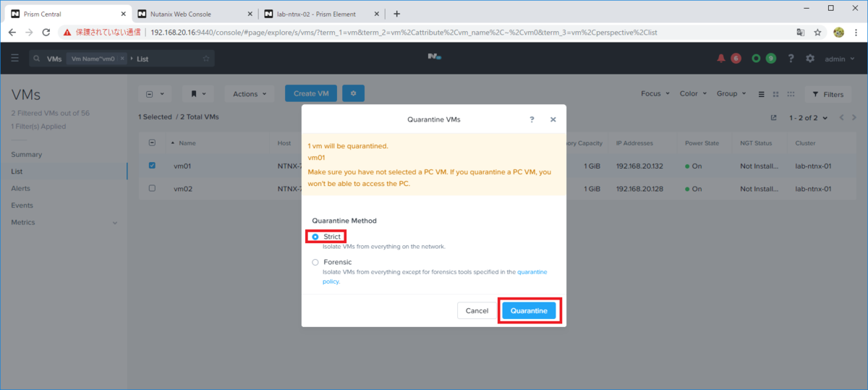868x390 pixels.
Task: Expand the Color dropdown
Action: coord(693,93)
